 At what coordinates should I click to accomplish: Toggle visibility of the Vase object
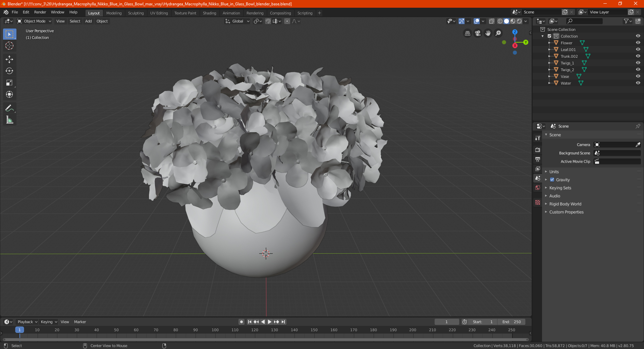638,76
